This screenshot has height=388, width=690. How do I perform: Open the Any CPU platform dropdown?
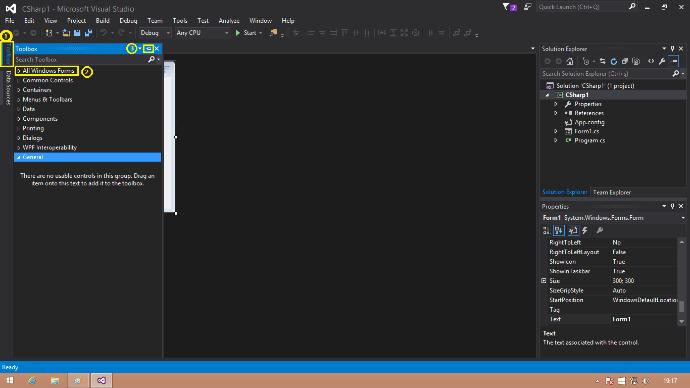202,33
